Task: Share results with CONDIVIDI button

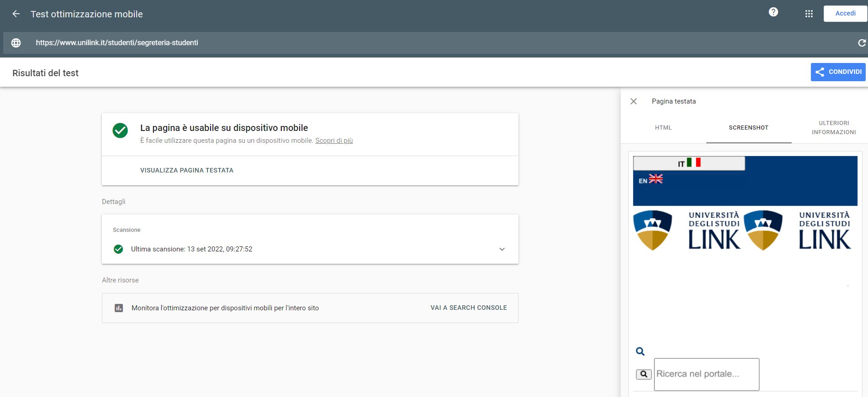Action: (x=838, y=72)
